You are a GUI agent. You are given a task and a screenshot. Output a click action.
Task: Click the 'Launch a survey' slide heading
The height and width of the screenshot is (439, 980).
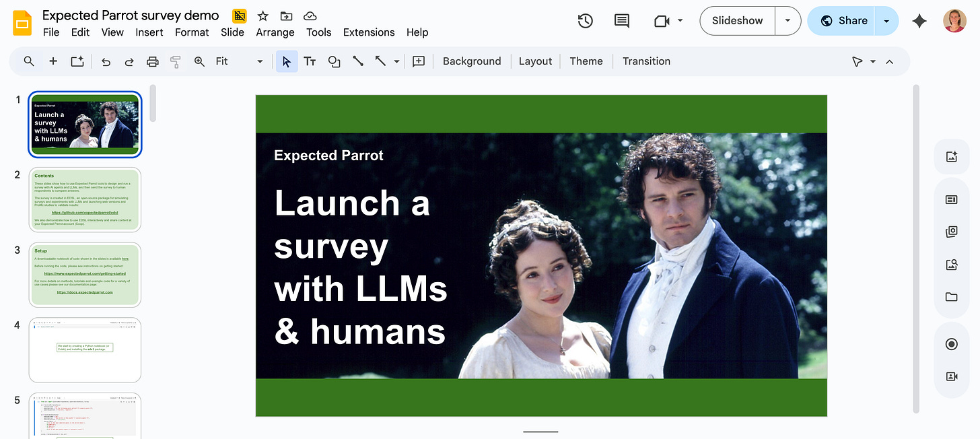(361, 267)
